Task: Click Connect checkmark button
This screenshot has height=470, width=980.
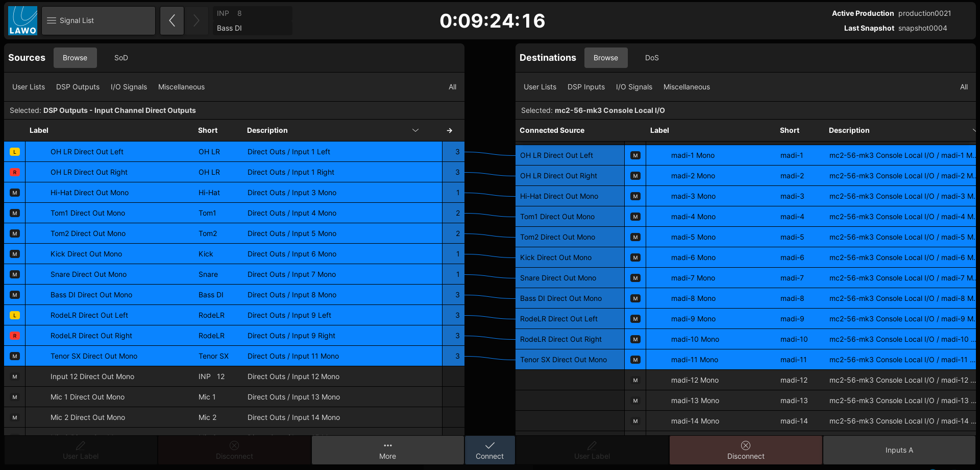Action: (489, 450)
